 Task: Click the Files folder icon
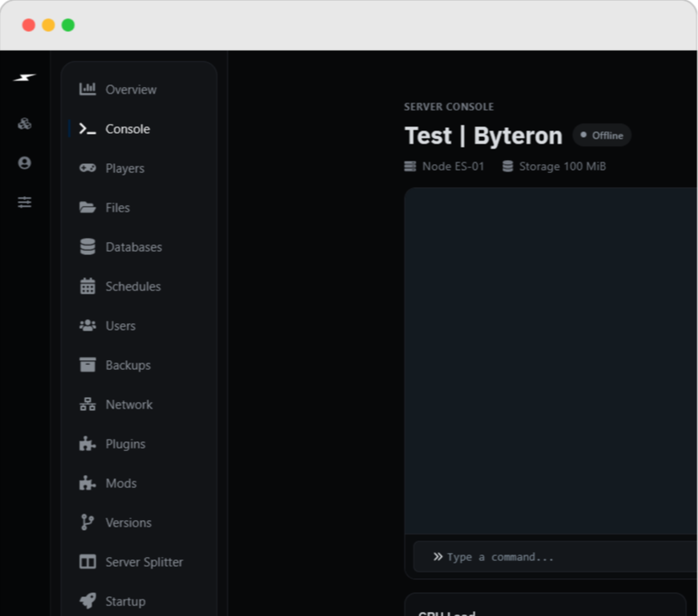pos(87,208)
